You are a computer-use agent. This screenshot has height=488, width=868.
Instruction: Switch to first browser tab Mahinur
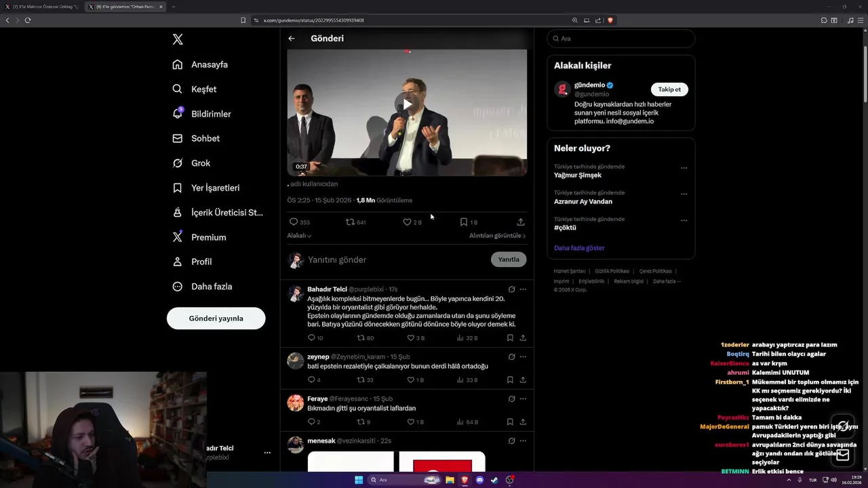(x=42, y=7)
